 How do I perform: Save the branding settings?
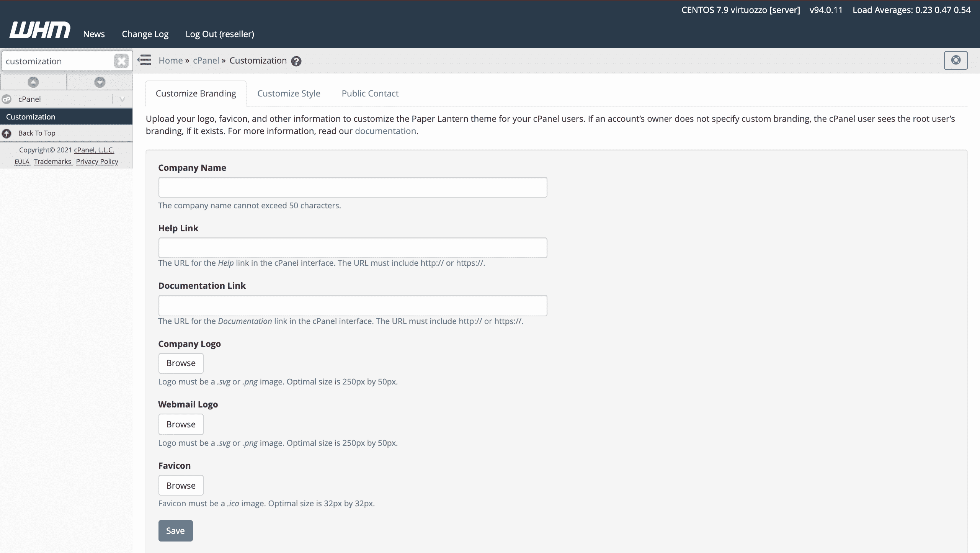point(175,531)
